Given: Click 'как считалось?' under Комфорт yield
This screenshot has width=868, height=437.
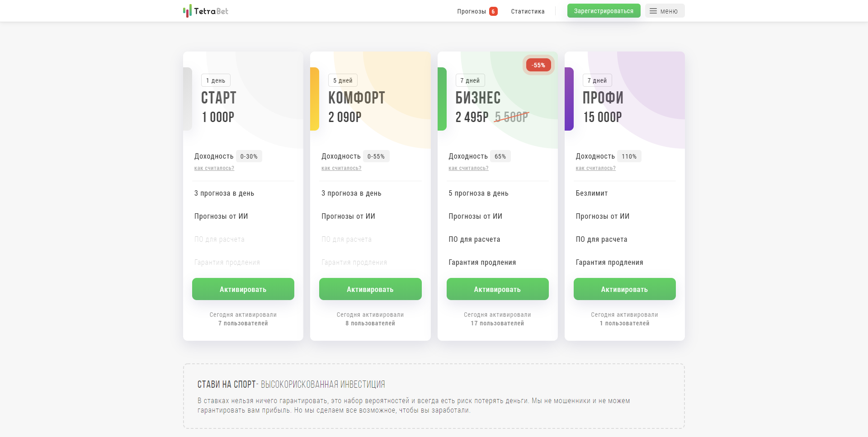Looking at the screenshot, I should (x=341, y=168).
